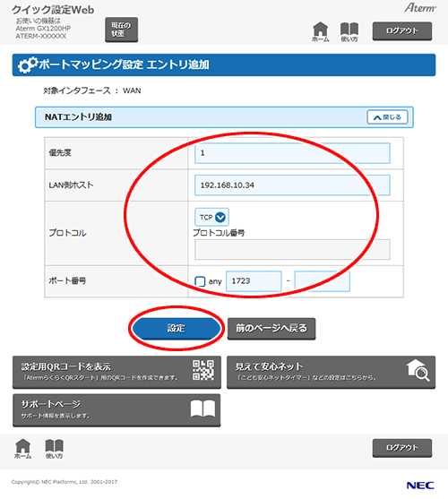The height and width of the screenshot is (499, 448).
Task: Click the empty end port number field
Action: [x=322, y=281]
